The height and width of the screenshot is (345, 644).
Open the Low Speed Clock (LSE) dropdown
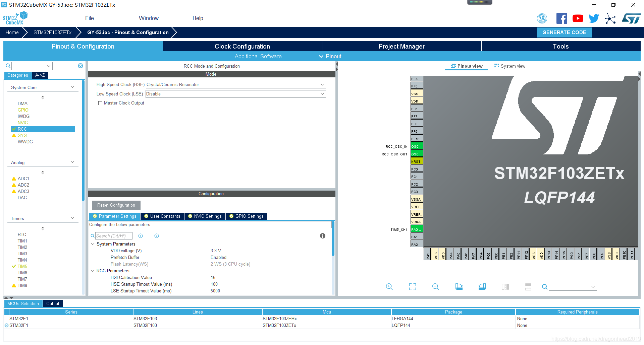236,94
